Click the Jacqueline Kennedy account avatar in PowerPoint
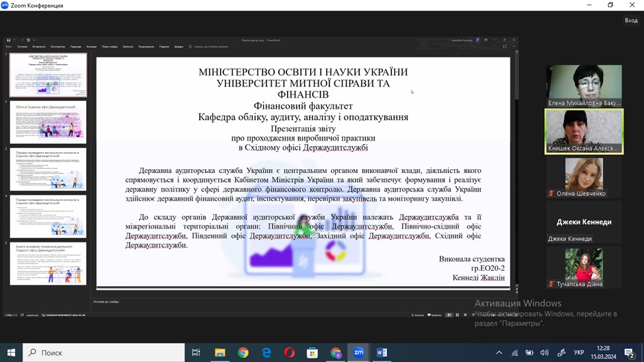 pyautogui.click(x=477, y=40)
